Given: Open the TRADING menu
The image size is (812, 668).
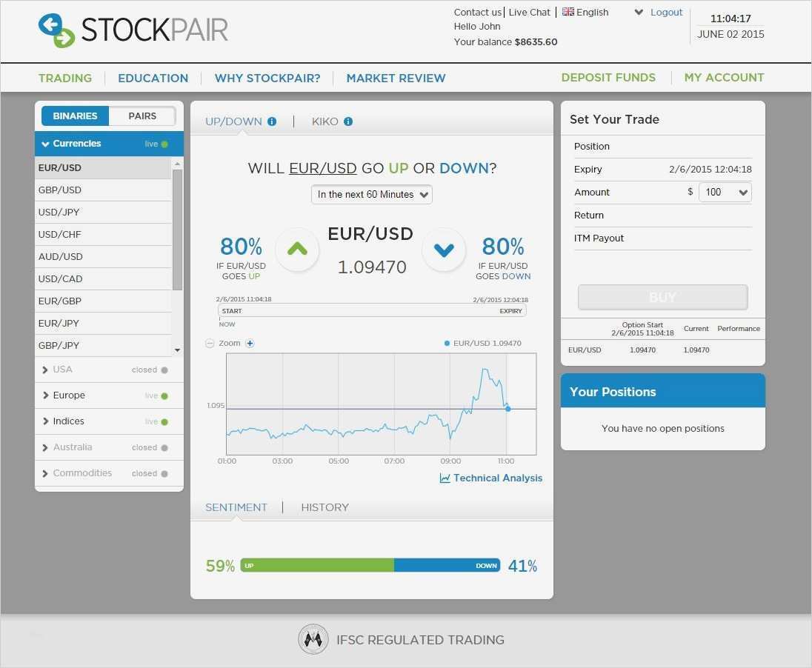Looking at the screenshot, I should coord(65,79).
